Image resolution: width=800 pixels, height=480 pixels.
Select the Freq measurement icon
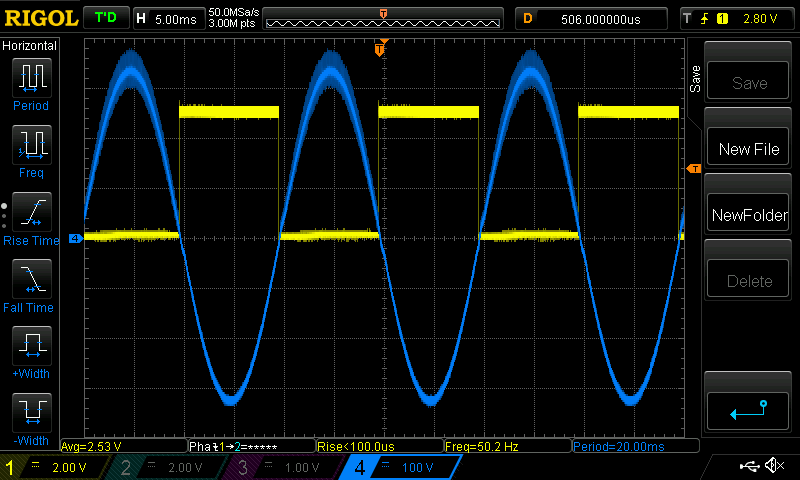(31, 146)
